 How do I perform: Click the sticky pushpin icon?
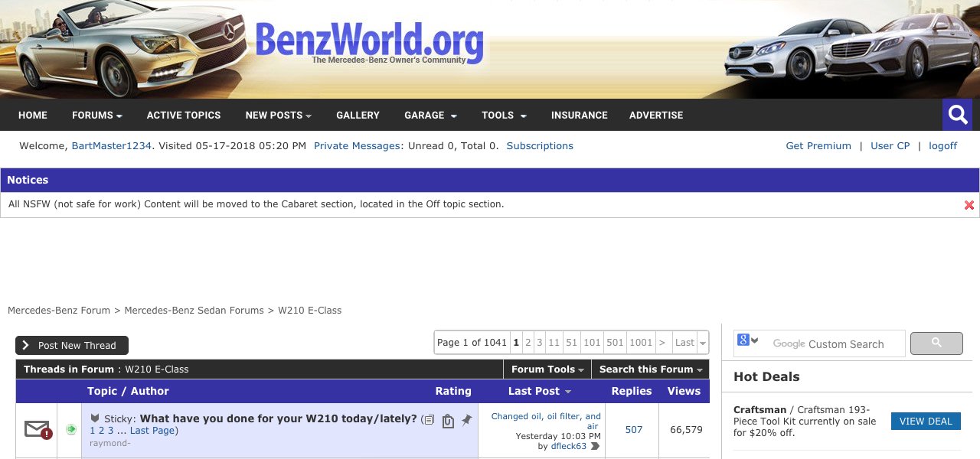[x=466, y=420]
